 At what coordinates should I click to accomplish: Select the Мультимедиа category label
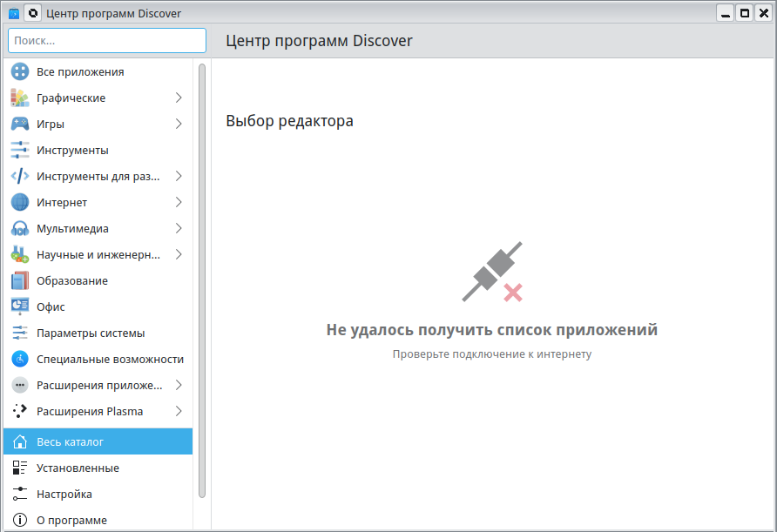tap(72, 229)
